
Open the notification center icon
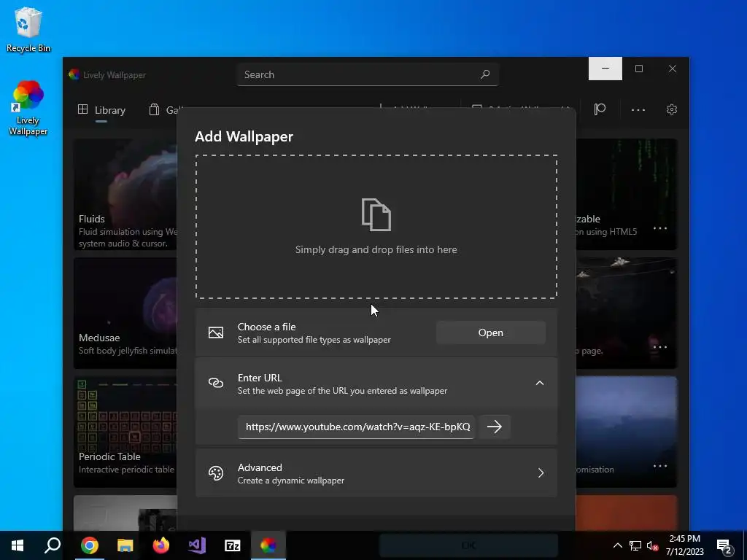pyautogui.click(x=724, y=545)
